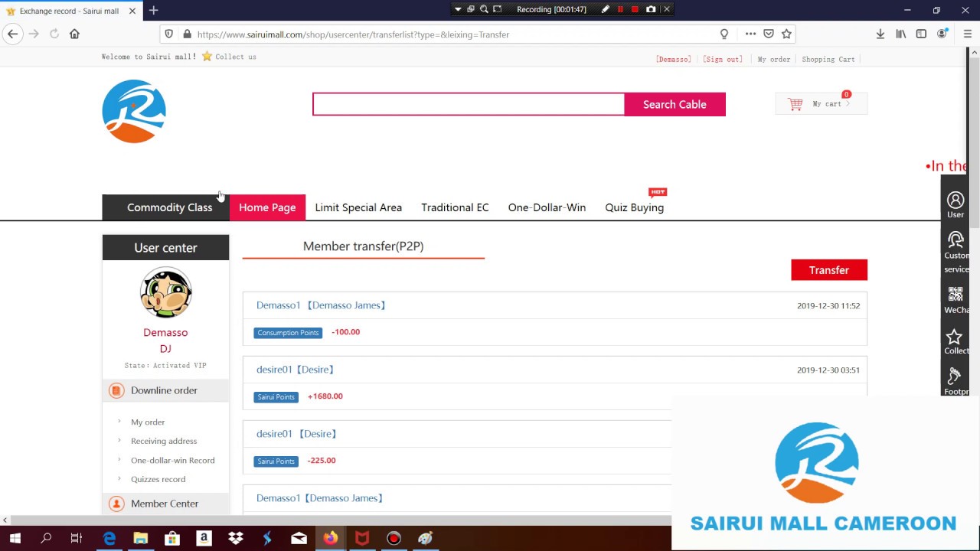Expand the Downline order section
The image size is (980, 551).
click(165, 390)
